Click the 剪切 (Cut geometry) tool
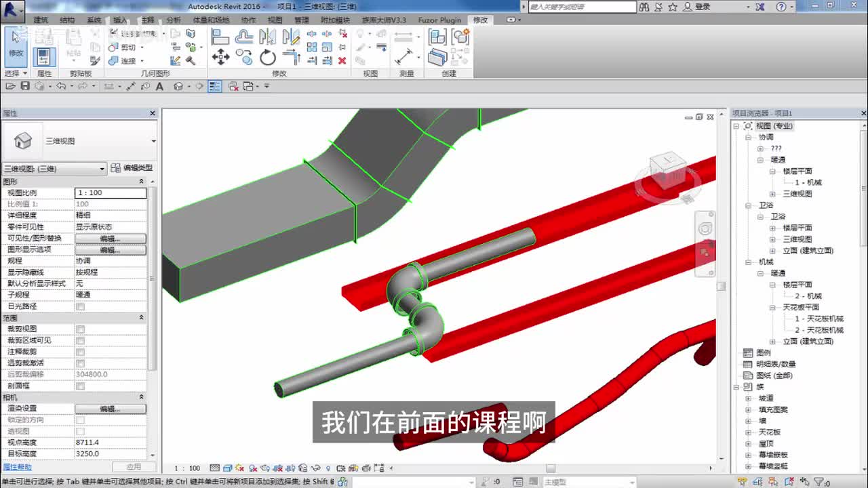Image resolution: width=868 pixels, height=488 pixels. pos(123,47)
